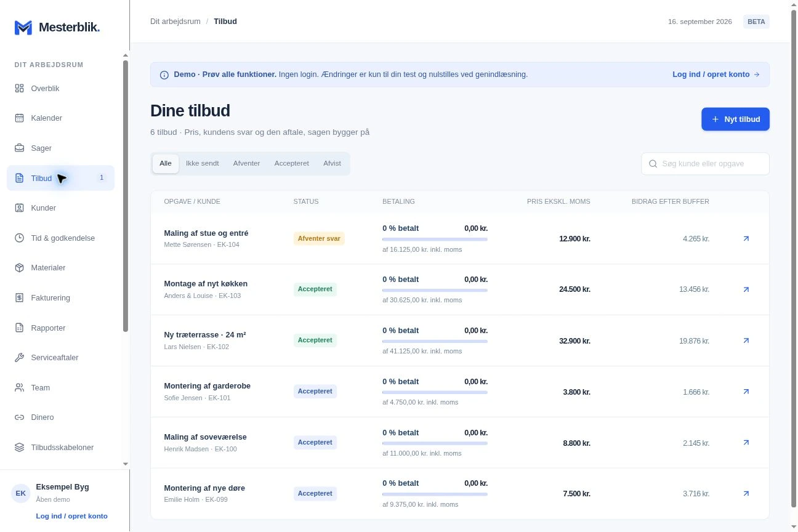The image size is (798, 532).
Task: Click the date 16. september 2026
Action: [700, 22]
